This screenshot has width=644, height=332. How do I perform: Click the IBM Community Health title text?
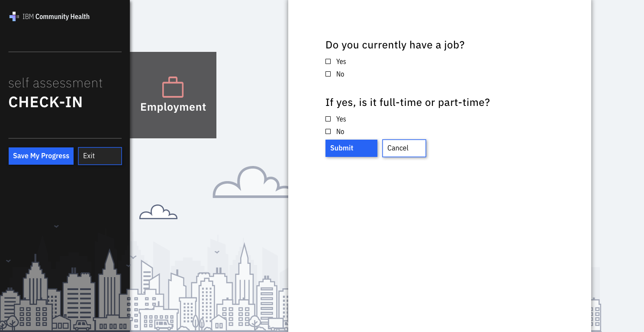tap(56, 17)
